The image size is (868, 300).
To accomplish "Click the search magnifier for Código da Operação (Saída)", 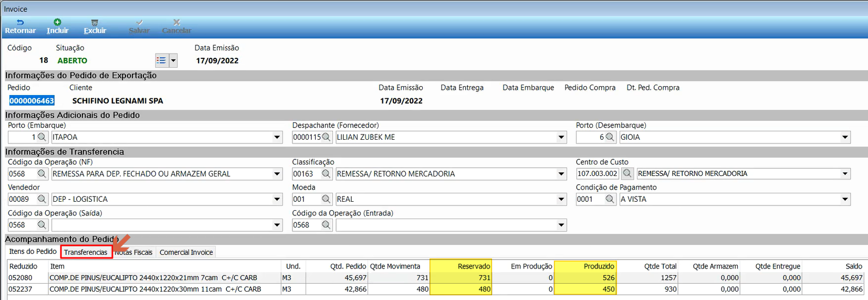I will (x=42, y=225).
